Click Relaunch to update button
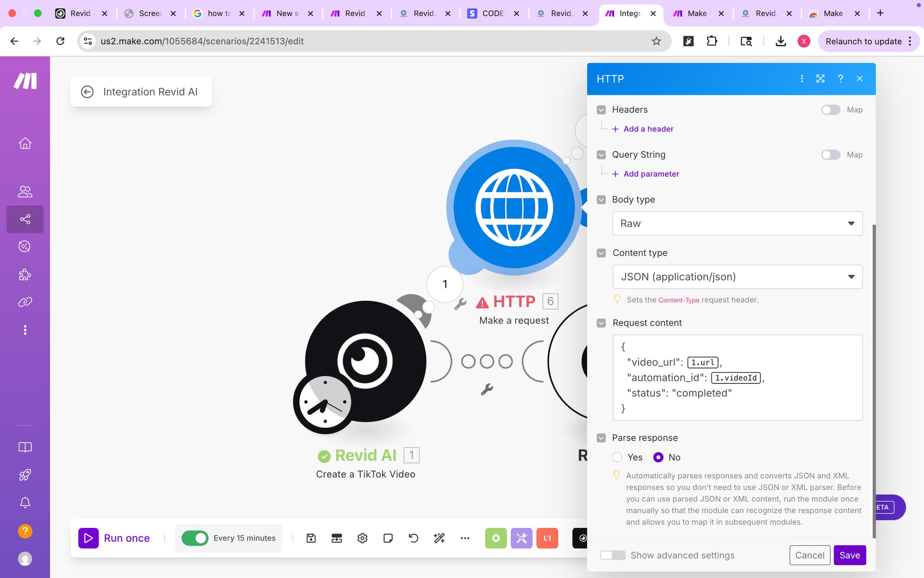This screenshot has height=578, width=924. (869, 41)
